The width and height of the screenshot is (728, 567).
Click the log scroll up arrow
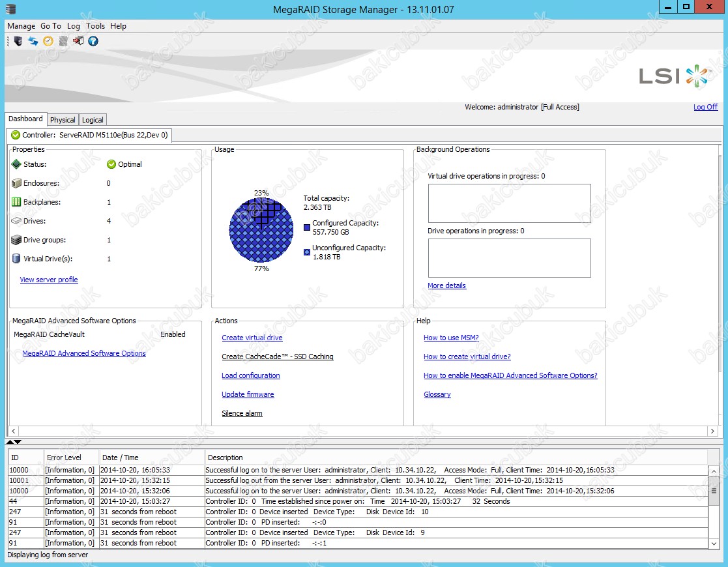tap(714, 471)
